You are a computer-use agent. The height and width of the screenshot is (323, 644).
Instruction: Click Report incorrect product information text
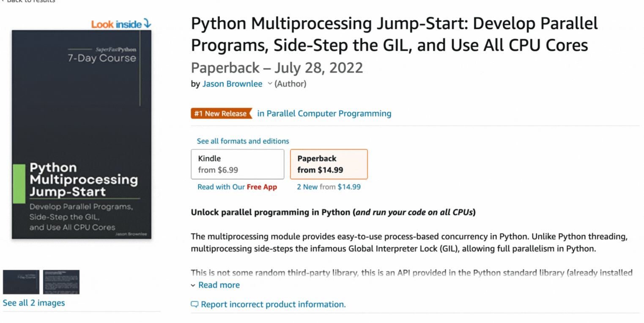[273, 304]
